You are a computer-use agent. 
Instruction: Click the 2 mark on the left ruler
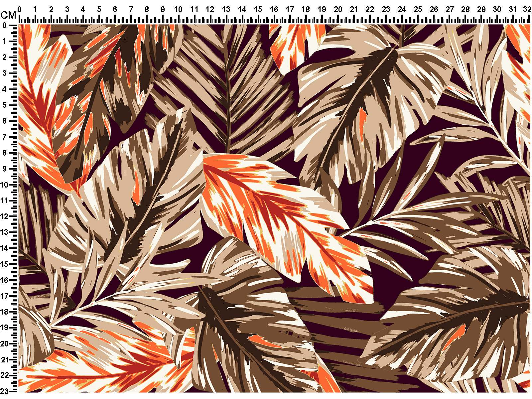[4, 58]
